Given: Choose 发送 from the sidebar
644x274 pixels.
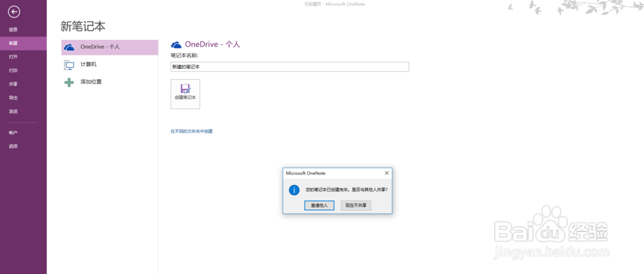Looking at the screenshot, I should (x=13, y=112).
